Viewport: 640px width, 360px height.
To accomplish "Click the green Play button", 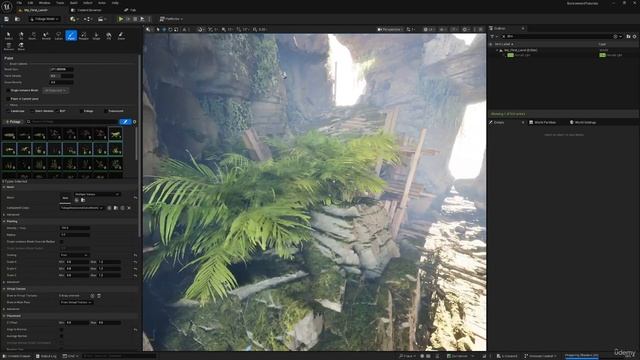I will point(120,19).
